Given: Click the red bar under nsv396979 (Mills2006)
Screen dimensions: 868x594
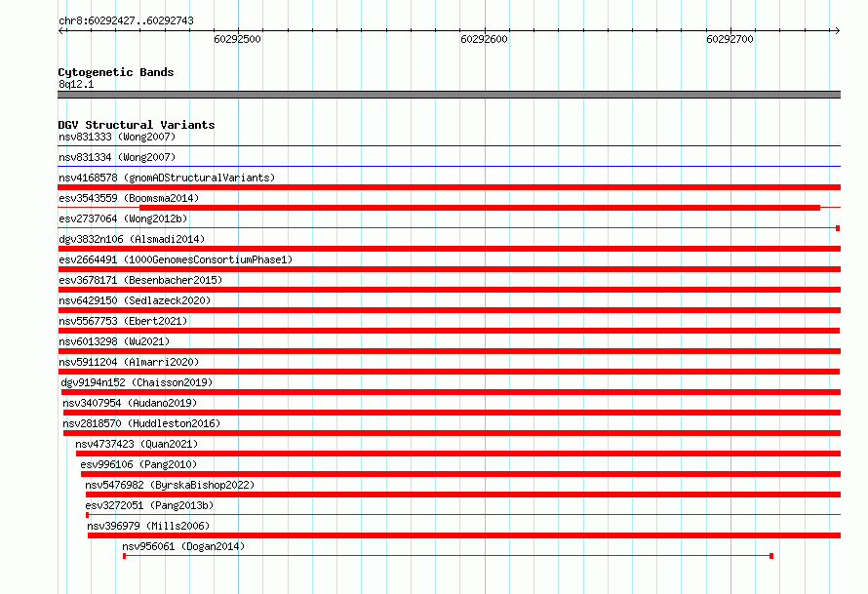Looking at the screenshot, I should coord(464,535).
